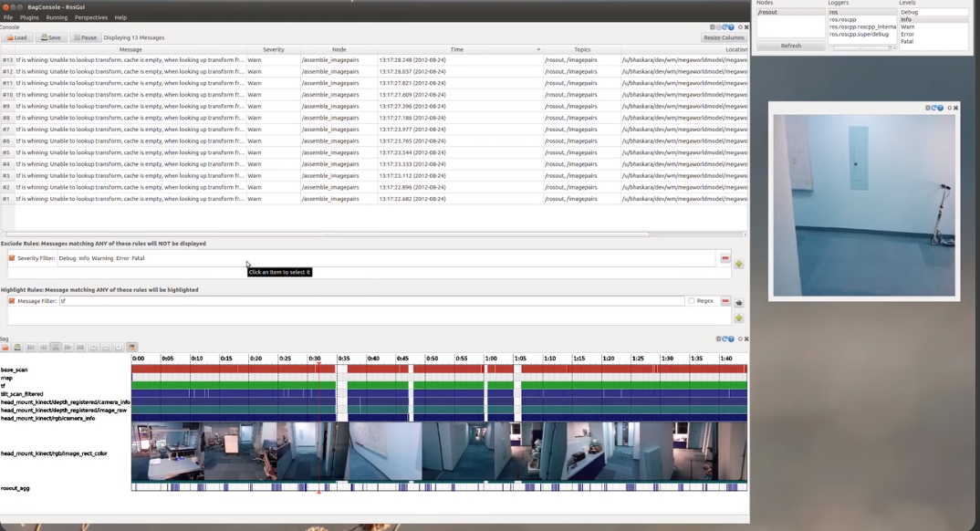Click the zoom in timeline icon

click(94, 348)
